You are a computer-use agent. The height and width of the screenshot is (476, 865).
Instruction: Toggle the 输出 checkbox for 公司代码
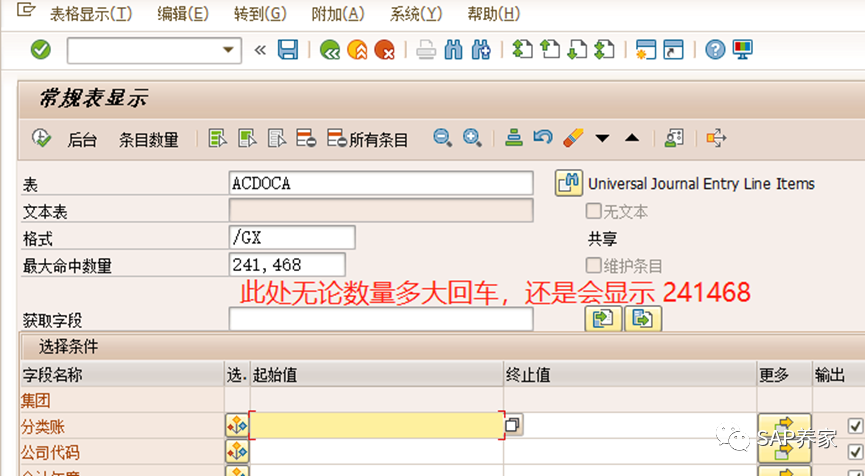(x=856, y=452)
